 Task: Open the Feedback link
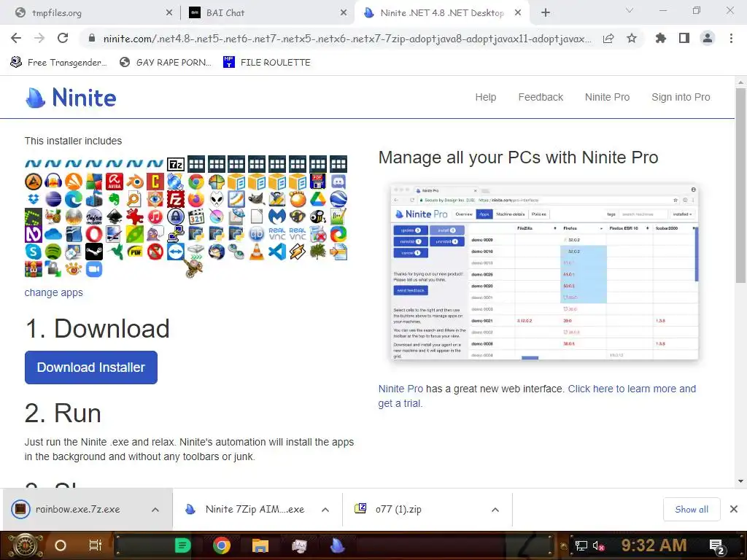[541, 97]
